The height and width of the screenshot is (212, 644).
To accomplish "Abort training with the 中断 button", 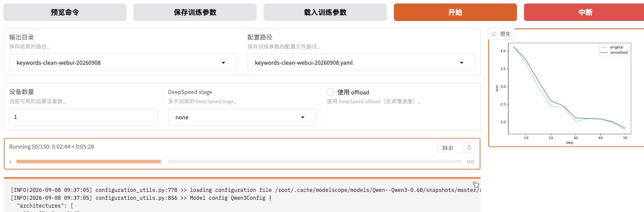I will coord(585,12).
